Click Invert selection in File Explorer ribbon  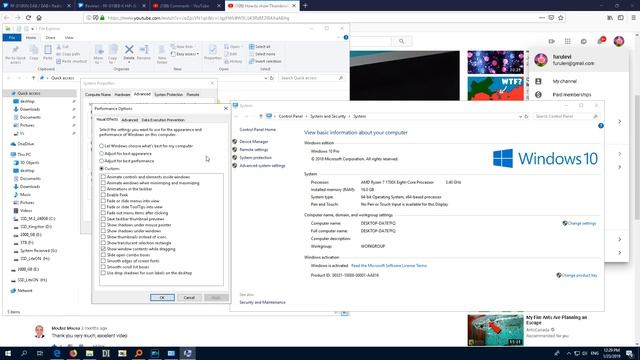point(265,61)
